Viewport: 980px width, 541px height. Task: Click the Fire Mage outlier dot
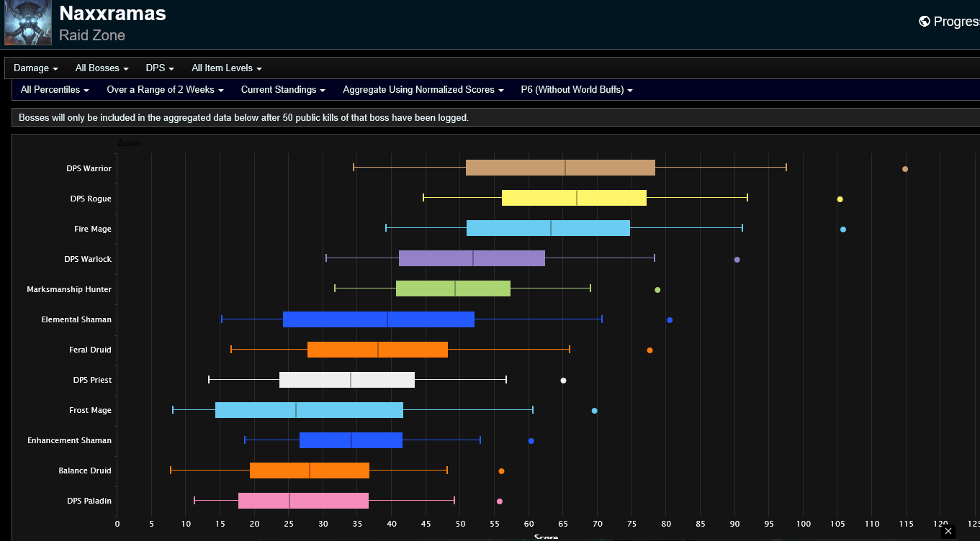pos(843,229)
